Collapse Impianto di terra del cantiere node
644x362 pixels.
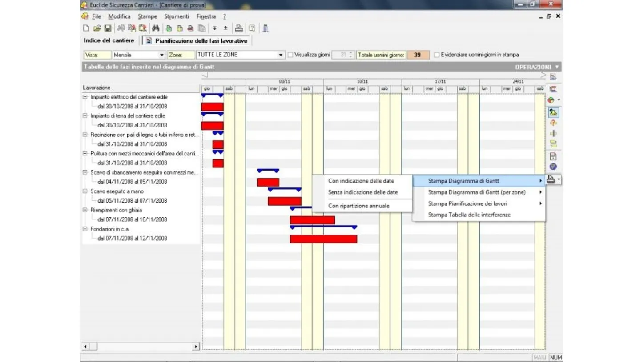[x=85, y=115]
